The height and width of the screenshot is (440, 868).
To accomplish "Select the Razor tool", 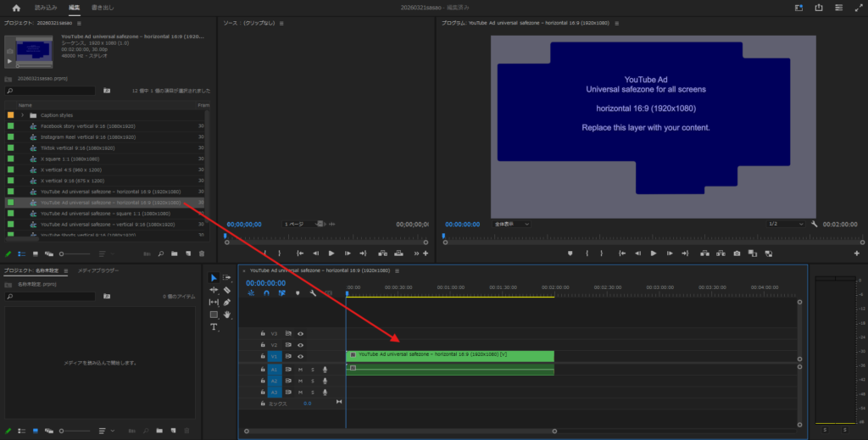I will pos(227,290).
